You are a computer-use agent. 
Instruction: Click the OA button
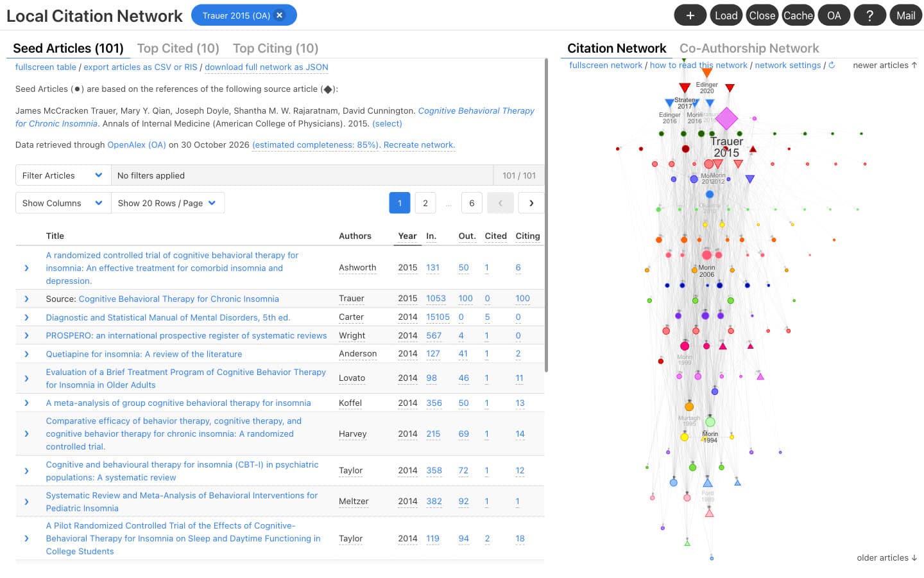[x=834, y=15]
